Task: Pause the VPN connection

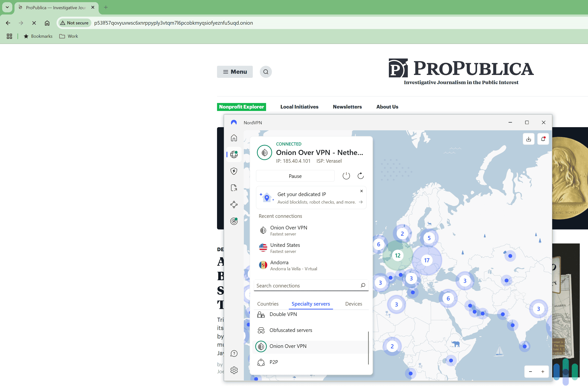Action: coord(295,176)
